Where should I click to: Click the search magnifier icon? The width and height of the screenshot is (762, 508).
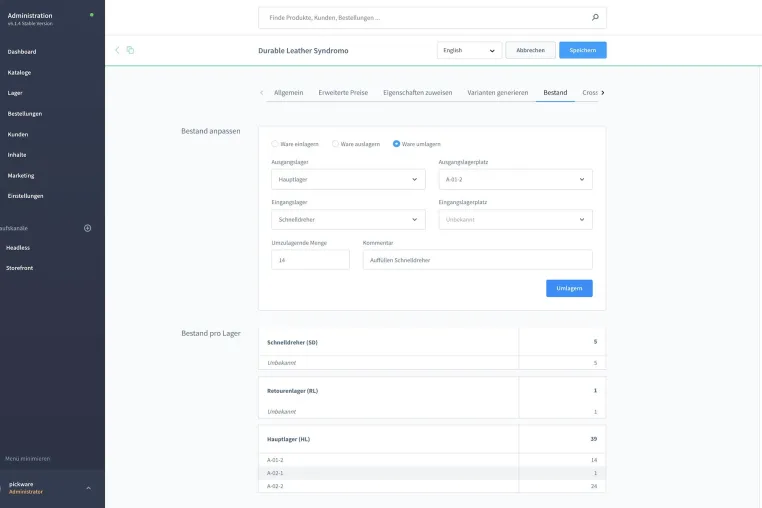point(595,18)
